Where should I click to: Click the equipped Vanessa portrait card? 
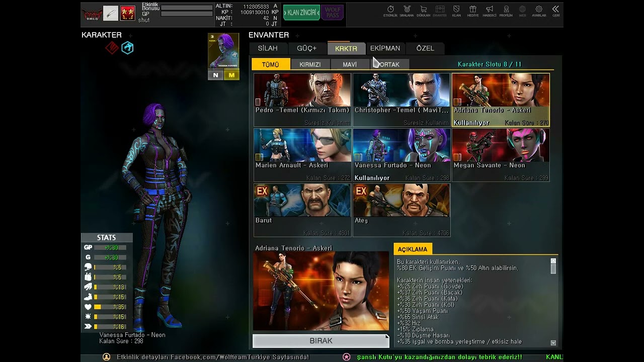pos(223,51)
